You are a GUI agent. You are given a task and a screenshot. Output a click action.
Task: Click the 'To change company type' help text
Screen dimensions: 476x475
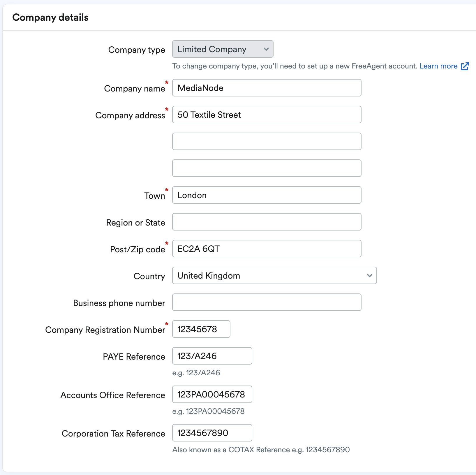(x=295, y=66)
